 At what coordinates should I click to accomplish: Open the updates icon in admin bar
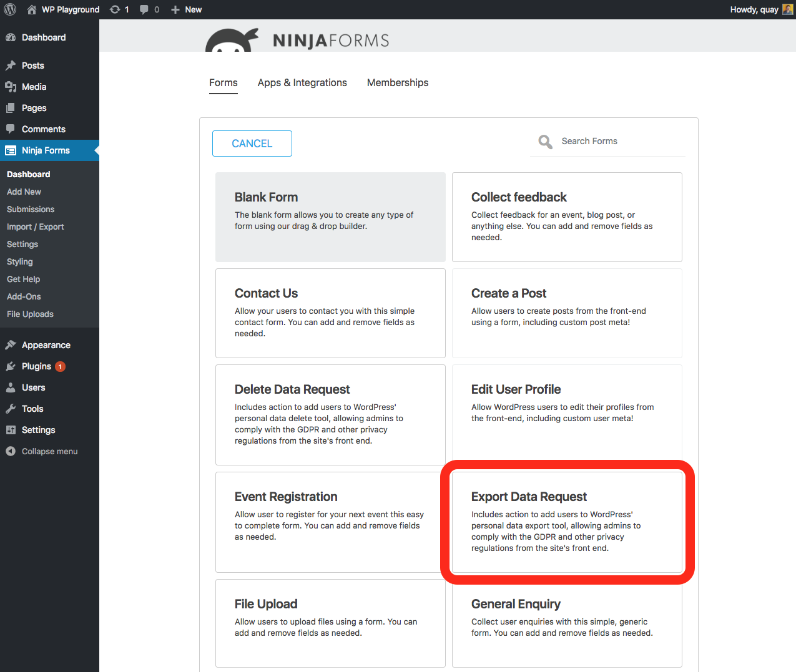(115, 9)
